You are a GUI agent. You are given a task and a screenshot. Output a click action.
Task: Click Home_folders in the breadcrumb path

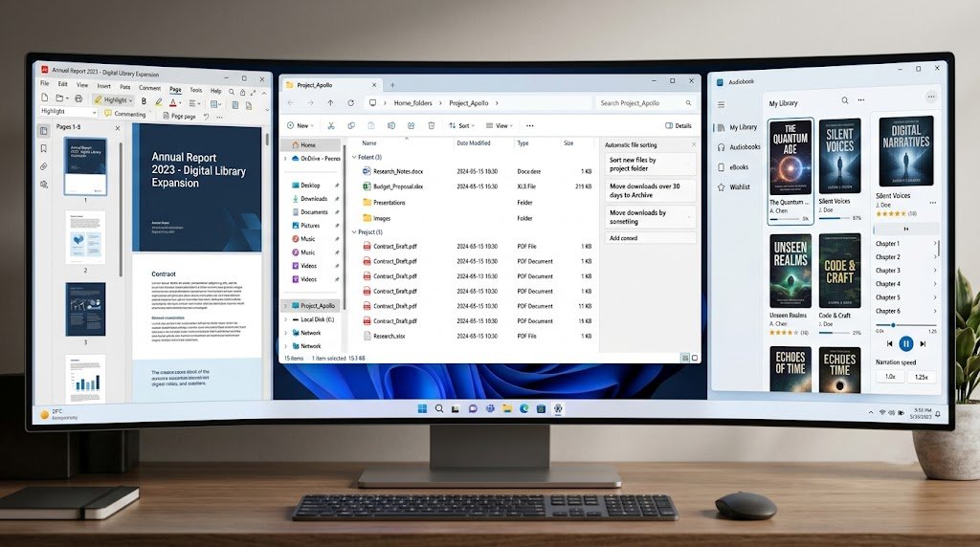coord(412,103)
